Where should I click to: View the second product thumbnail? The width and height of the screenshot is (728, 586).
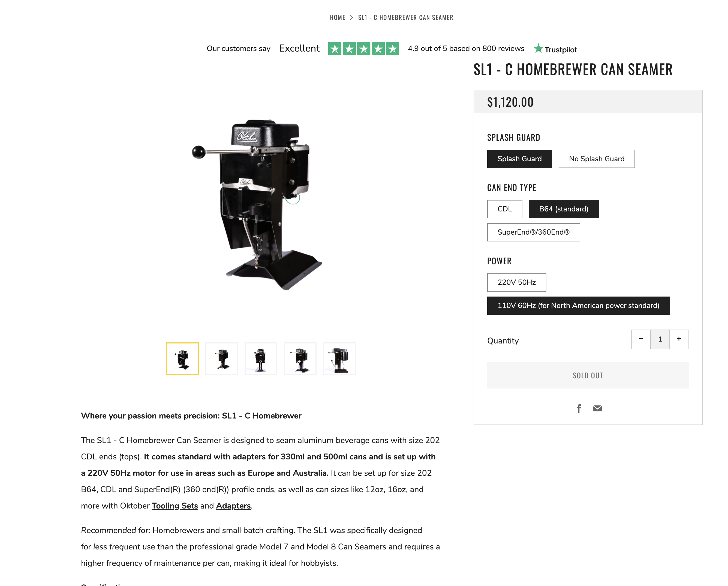(x=221, y=358)
